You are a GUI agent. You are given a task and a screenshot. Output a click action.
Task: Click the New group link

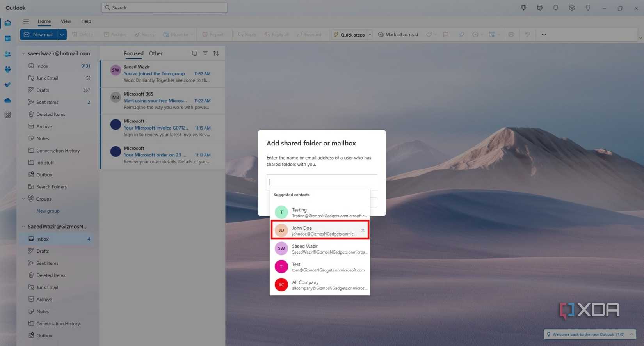(x=48, y=211)
